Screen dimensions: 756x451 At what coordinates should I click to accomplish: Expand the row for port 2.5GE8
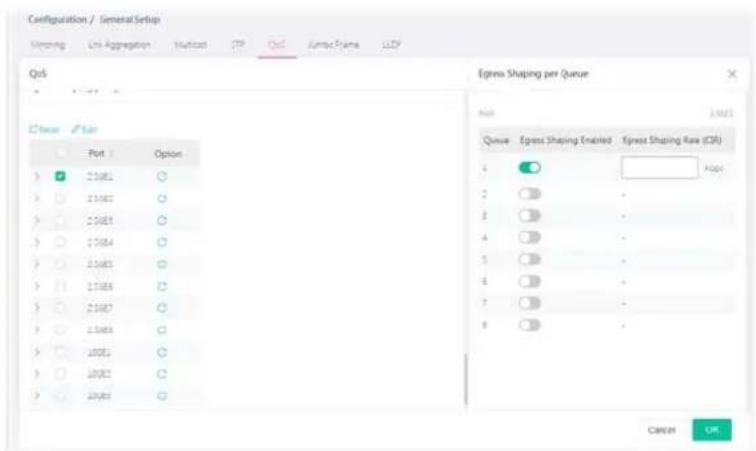coord(37,330)
